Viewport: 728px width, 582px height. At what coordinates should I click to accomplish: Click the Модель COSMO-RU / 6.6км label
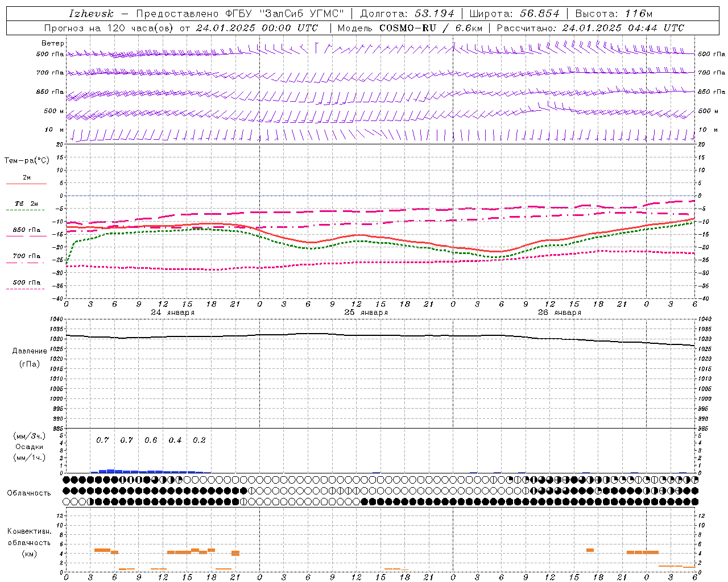point(409,28)
